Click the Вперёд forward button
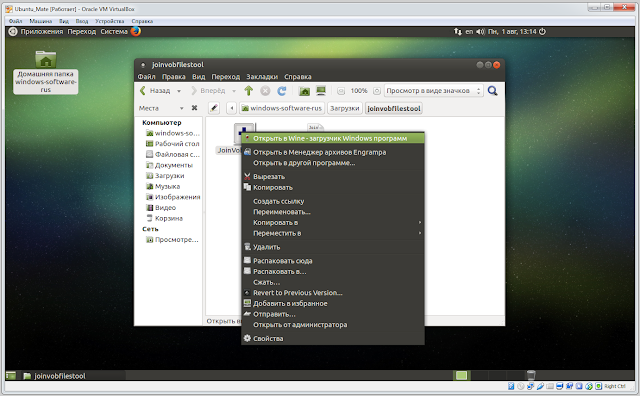Image resolution: width=640 pixels, height=396 pixels. point(208,91)
